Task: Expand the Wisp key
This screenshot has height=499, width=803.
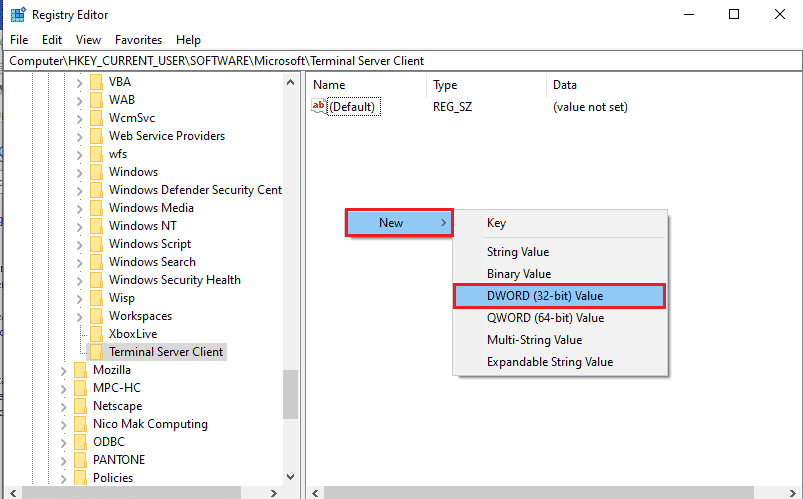Action: (x=79, y=299)
